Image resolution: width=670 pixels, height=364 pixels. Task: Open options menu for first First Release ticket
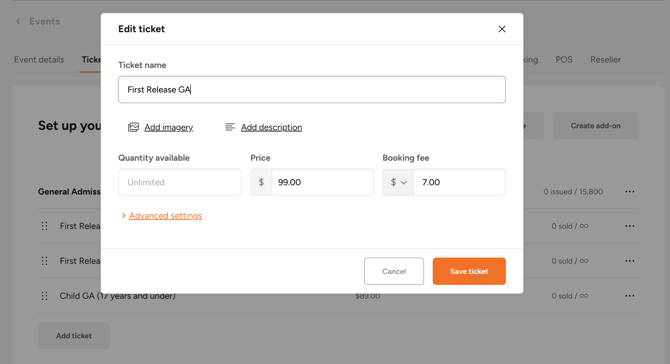(629, 226)
